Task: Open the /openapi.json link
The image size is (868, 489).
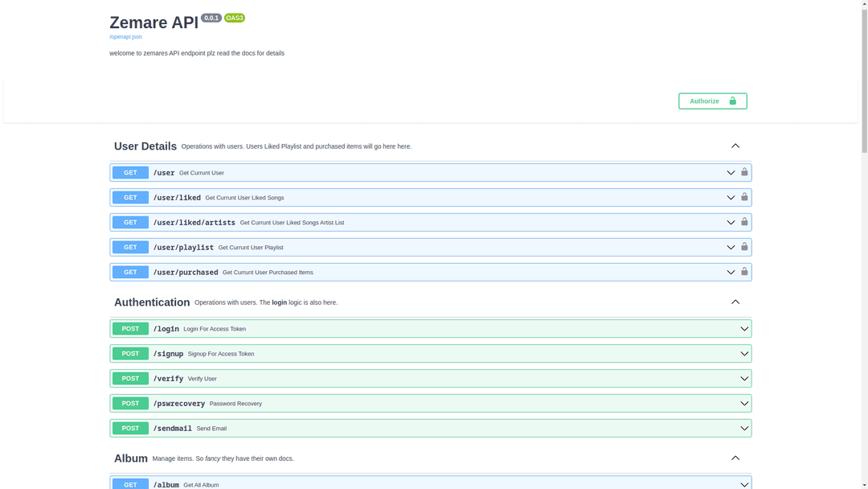Action: click(125, 36)
